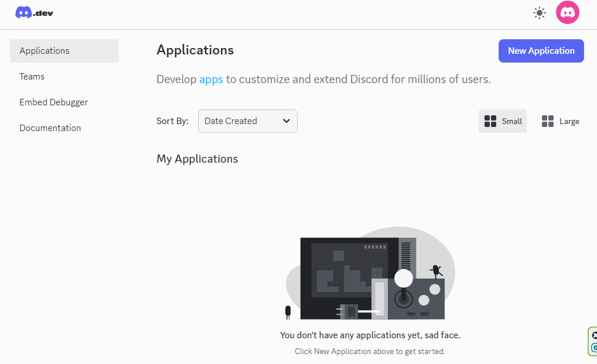This screenshot has width=597, height=364.
Task: Switch to Large view label
Action: pyautogui.click(x=569, y=121)
